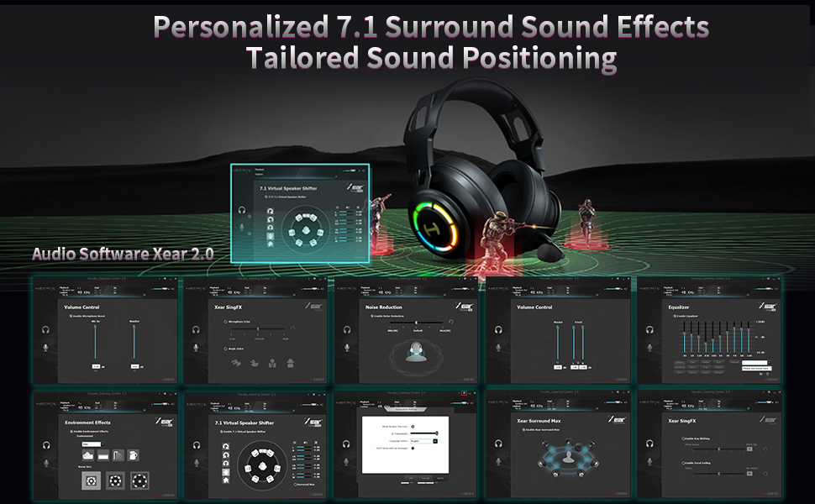Viewport: 815px width, 504px height.
Task: Select the duck Magic Voice icon
Action: [x=255, y=363]
